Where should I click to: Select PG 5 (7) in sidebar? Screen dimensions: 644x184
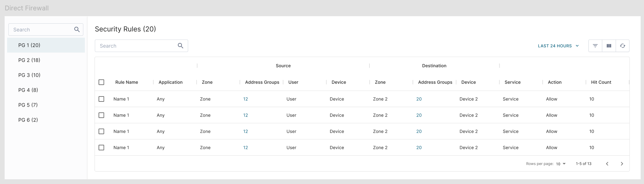point(28,105)
